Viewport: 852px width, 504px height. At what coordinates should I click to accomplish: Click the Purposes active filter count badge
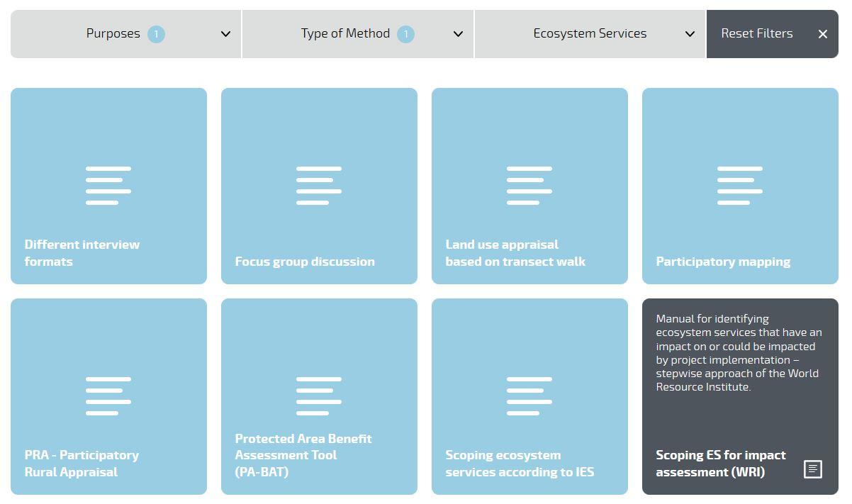[x=156, y=34]
